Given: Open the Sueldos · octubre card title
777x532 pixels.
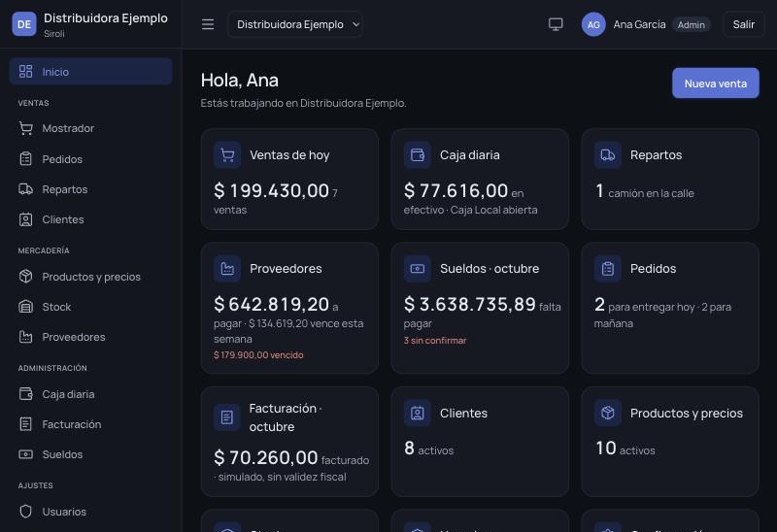Looking at the screenshot, I should pyautogui.click(x=490, y=269).
